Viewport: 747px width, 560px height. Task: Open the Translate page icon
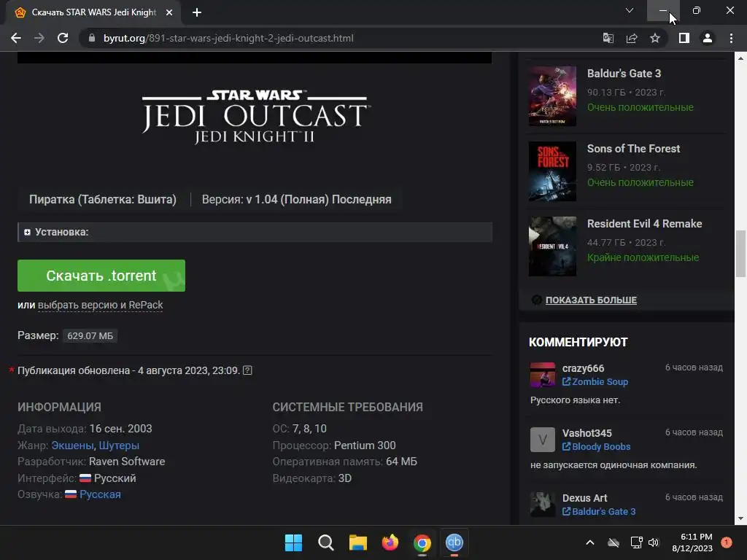point(608,38)
